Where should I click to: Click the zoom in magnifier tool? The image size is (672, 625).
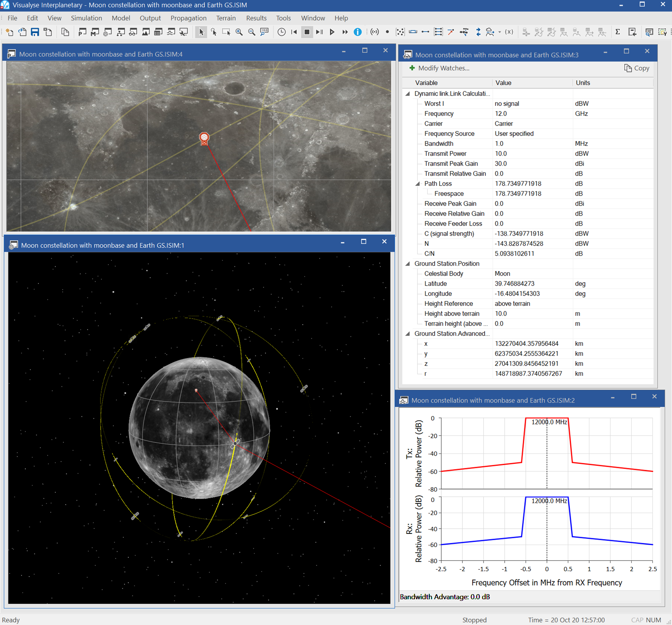239,32
